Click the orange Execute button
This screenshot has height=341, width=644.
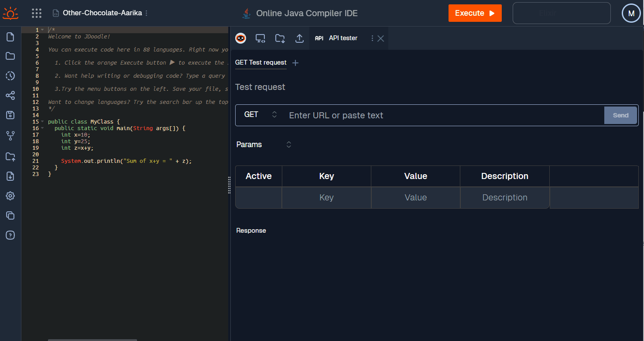(x=475, y=13)
